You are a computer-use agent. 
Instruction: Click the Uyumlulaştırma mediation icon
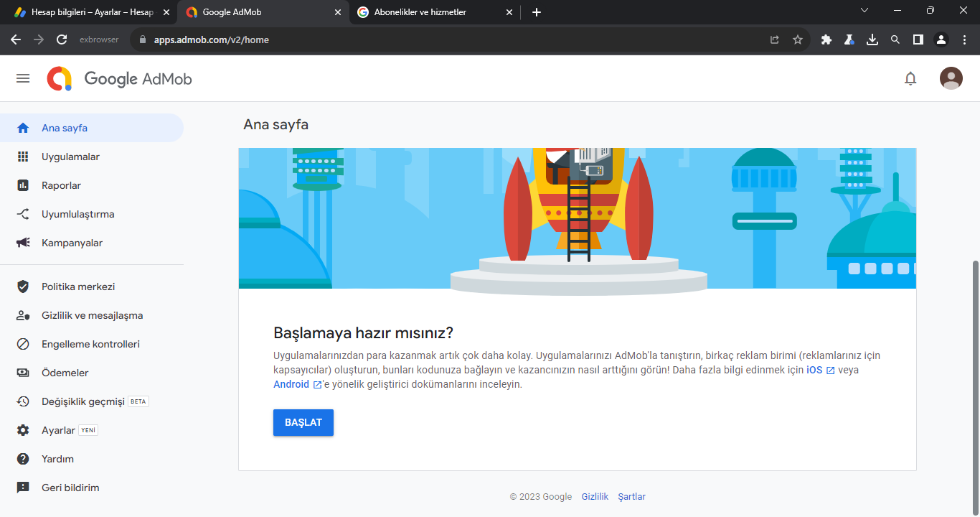tap(23, 214)
